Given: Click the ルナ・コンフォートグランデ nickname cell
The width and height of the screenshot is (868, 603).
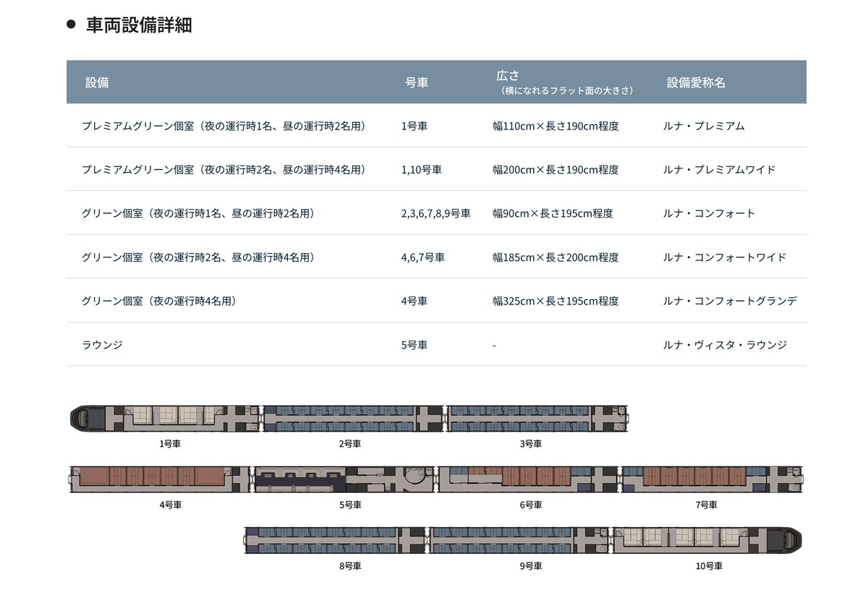Looking at the screenshot, I should tap(730, 301).
